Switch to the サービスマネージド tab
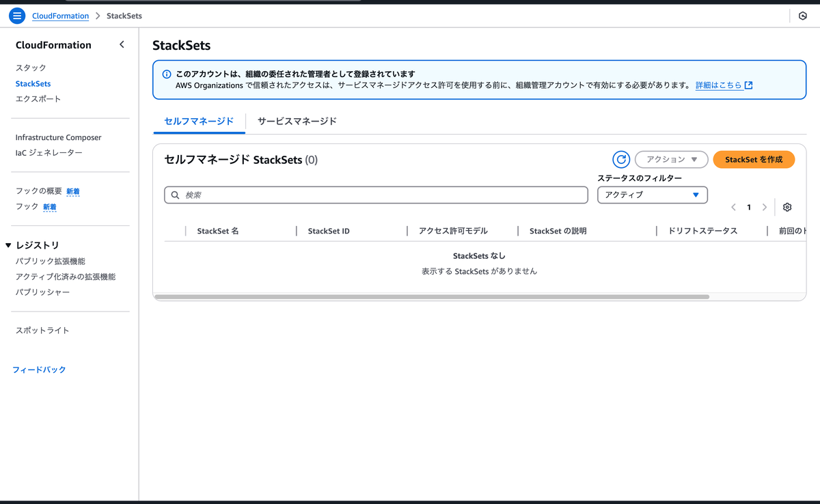Screen dimensions: 820x504 coord(297,121)
